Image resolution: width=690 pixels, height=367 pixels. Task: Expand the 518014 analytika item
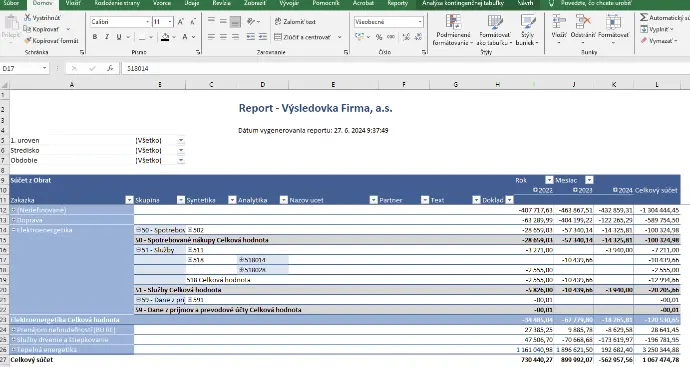tap(241, 260)
